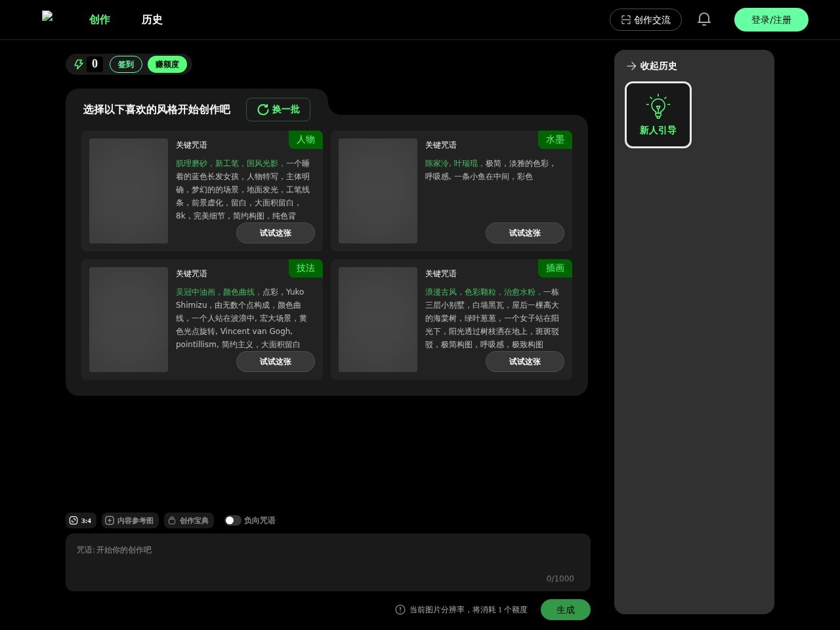Screen dimensions: 840x630
Task: Switch to the 历史 tab
Action: (152, 20)
